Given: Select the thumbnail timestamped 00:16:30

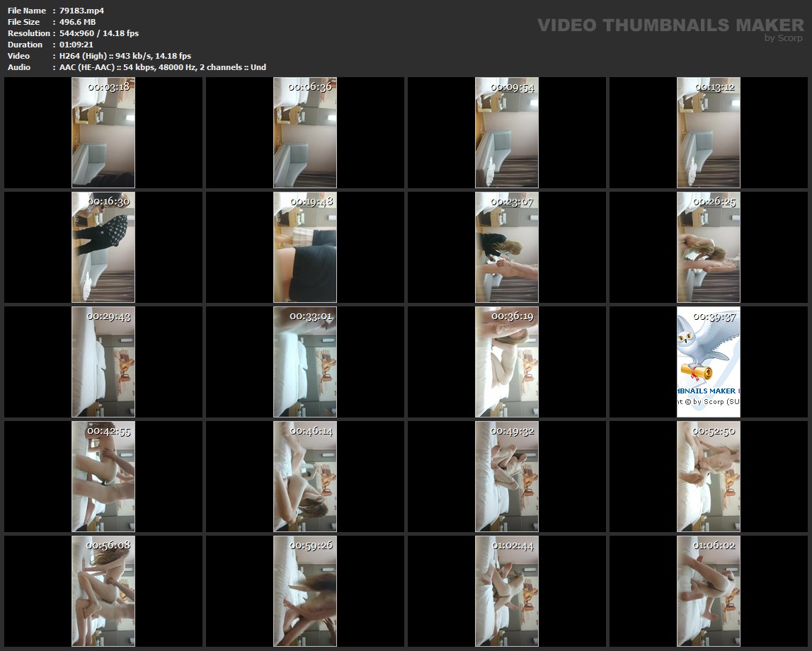Looking at the screenshot, I should point(103,248).
